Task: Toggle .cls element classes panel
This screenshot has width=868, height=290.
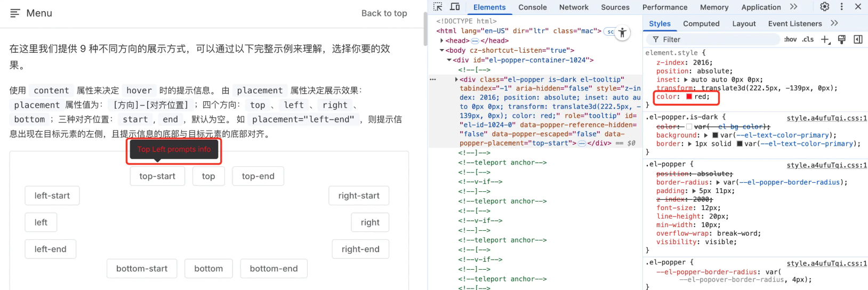Action: 808,39
